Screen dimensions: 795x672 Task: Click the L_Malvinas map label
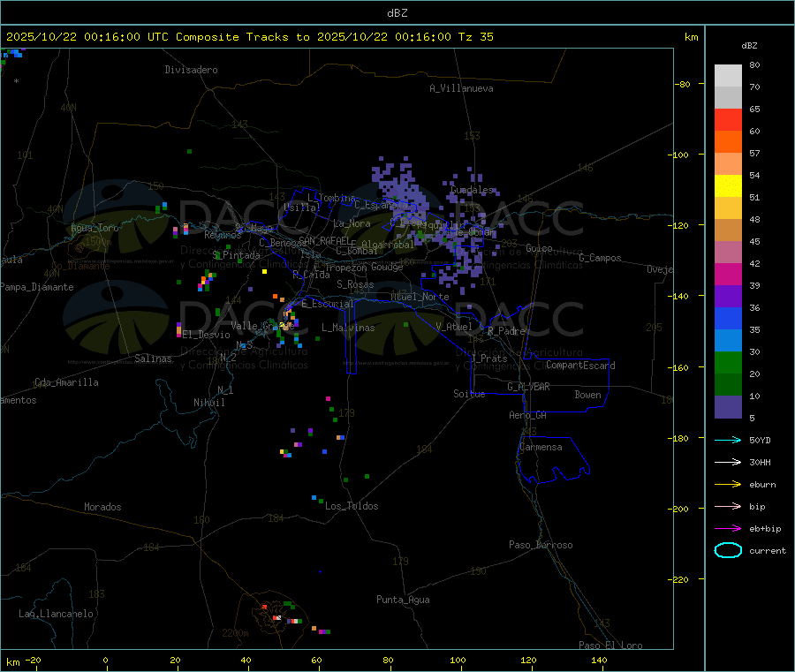348,328
